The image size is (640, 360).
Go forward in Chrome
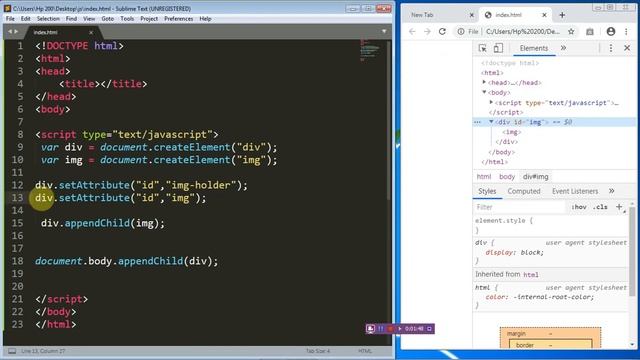point(427,31)
